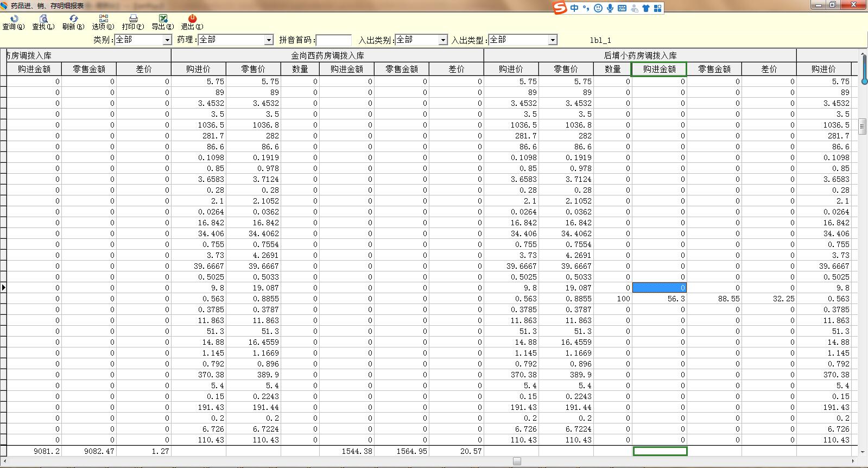Viewport: 868px width, 468px height.
Task: Click the vertical scrollbar up arrow
Action: [x=863, y=54]
